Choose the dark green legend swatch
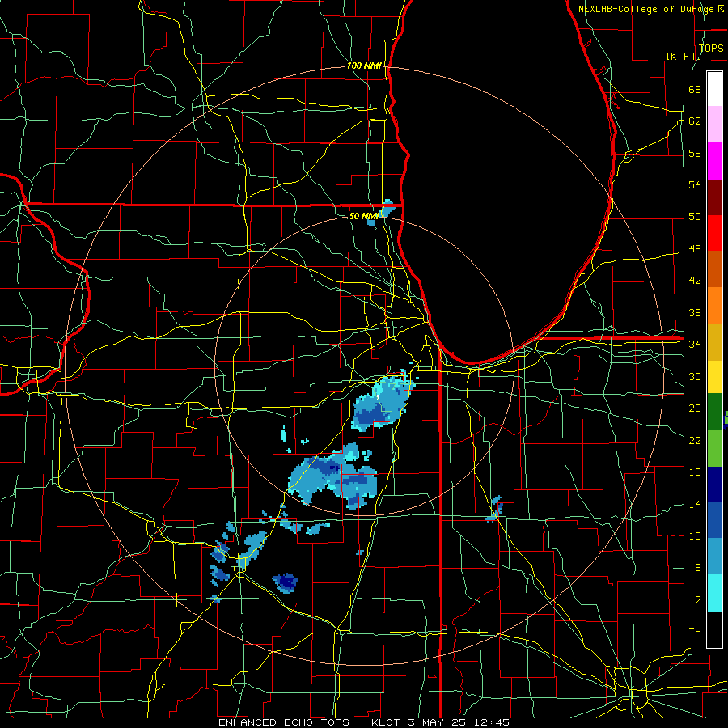 [x=714, y=412]
